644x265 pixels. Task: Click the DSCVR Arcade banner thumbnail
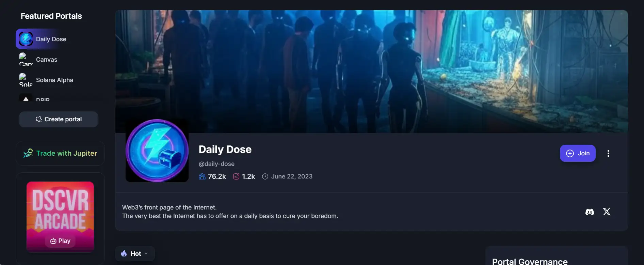coord(60,217)
